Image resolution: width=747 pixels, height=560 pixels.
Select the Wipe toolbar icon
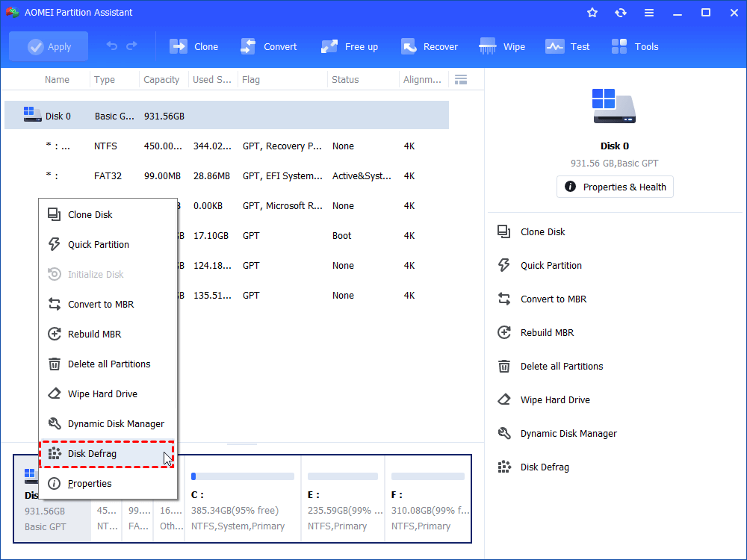(x=502, y=46)
